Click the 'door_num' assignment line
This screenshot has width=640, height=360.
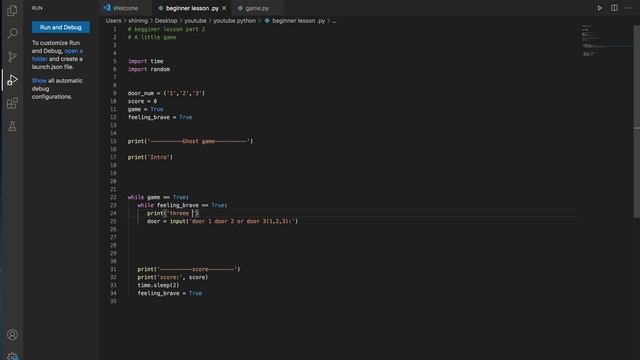point(166,93)
